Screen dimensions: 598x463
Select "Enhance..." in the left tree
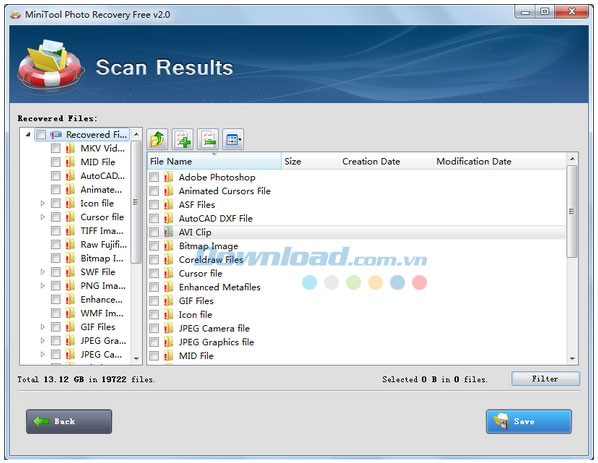click(101, 299)
